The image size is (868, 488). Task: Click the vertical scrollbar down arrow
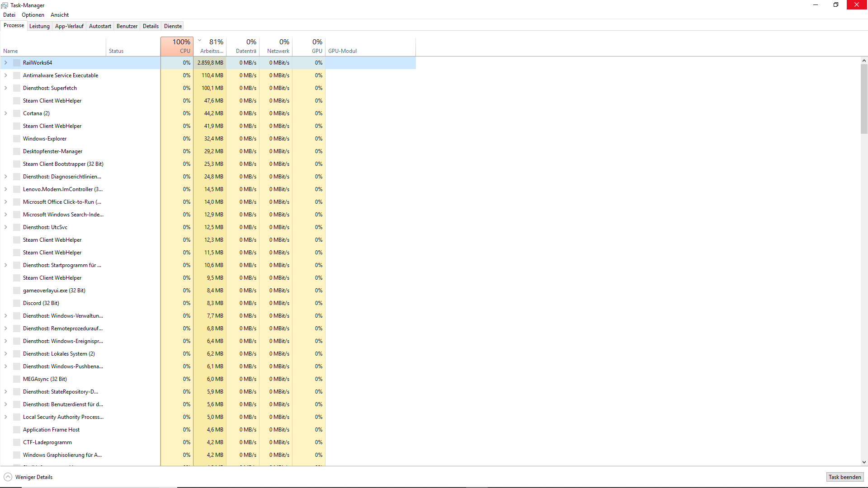864,462
